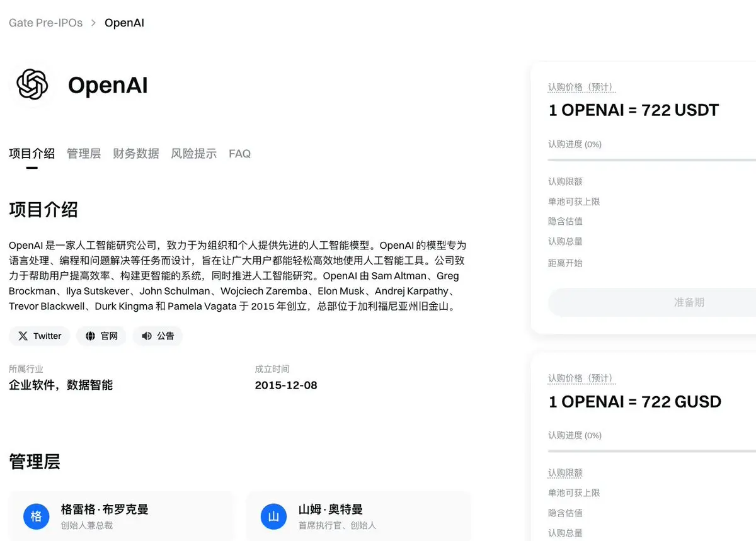Screen dimensions: 756x541
Task: Click the 成立时间 label
Action: tap(272, 369)
